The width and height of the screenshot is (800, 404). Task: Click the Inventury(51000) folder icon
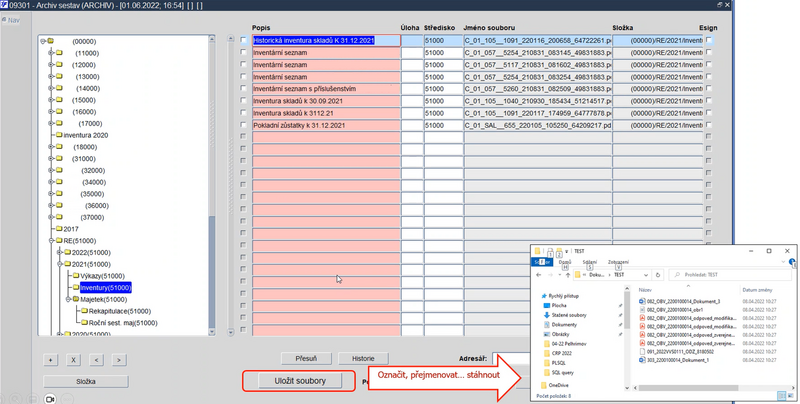tap(74, 288)
